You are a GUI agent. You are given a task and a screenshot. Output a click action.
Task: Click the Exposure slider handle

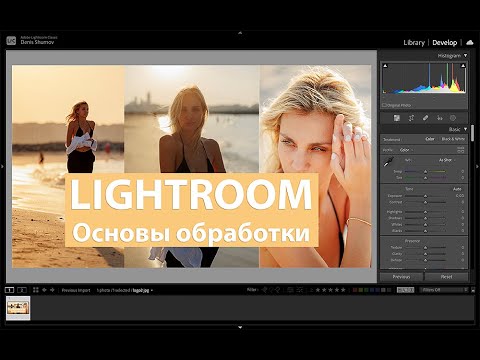pos(425,196)
